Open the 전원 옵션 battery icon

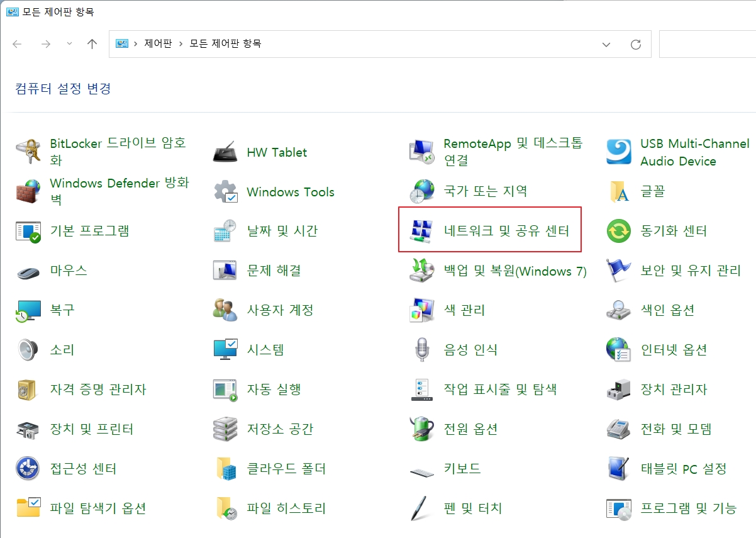click(422, 429)
